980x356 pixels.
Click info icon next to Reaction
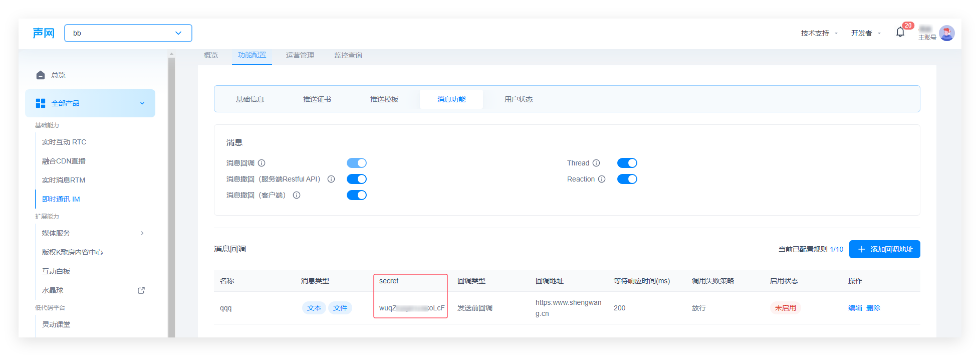(x=602, y=179)
